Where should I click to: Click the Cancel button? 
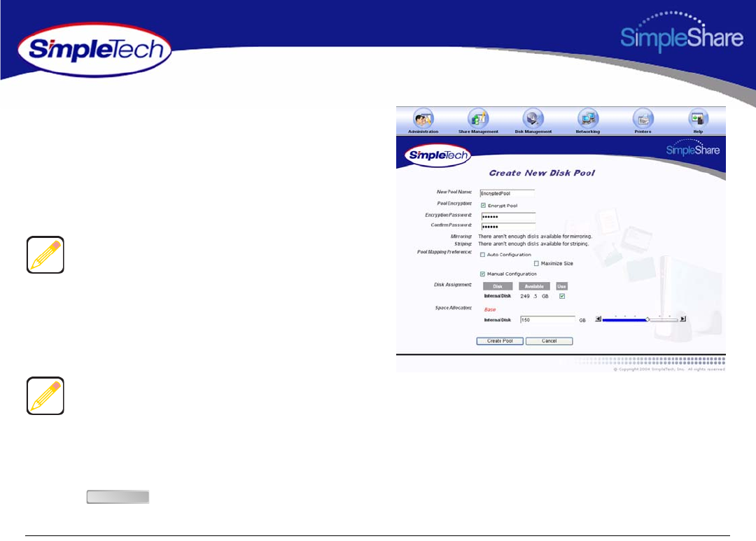tap(549, 341)
